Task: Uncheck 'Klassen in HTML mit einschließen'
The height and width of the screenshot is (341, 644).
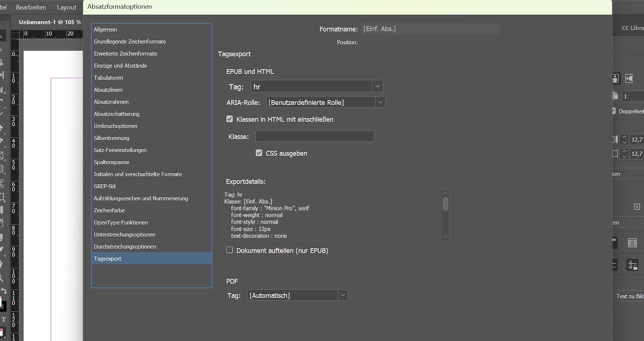Action: coord(229,119)
